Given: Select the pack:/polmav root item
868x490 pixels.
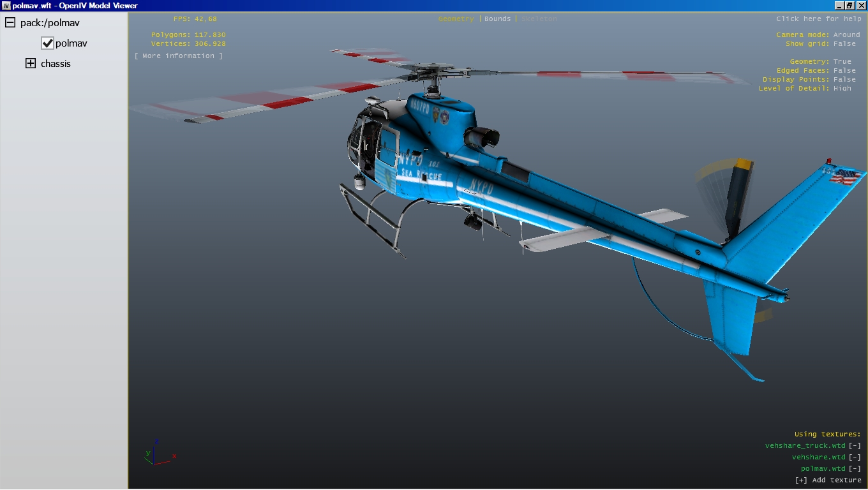Looking at the screenshot, I should coord(50,23).
